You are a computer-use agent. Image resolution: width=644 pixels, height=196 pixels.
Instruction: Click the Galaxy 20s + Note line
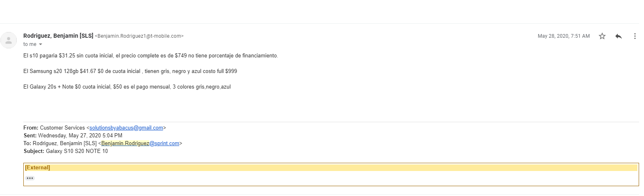[127, 87]
